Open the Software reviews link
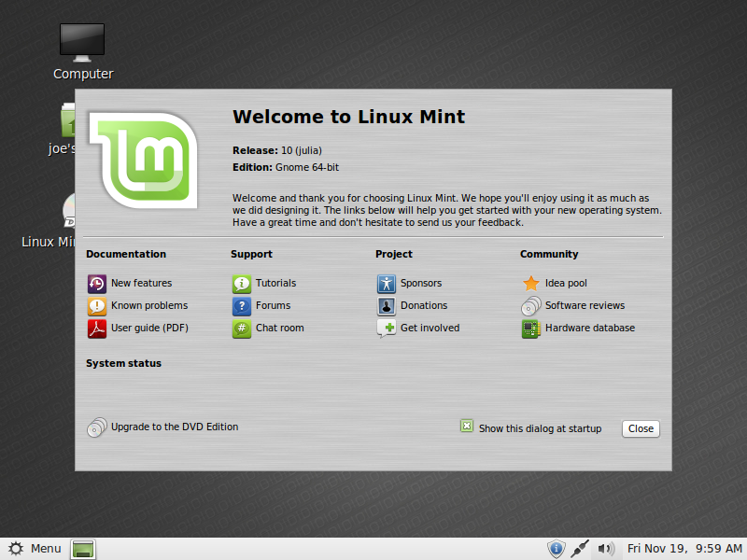 click(x=585, y=306)
